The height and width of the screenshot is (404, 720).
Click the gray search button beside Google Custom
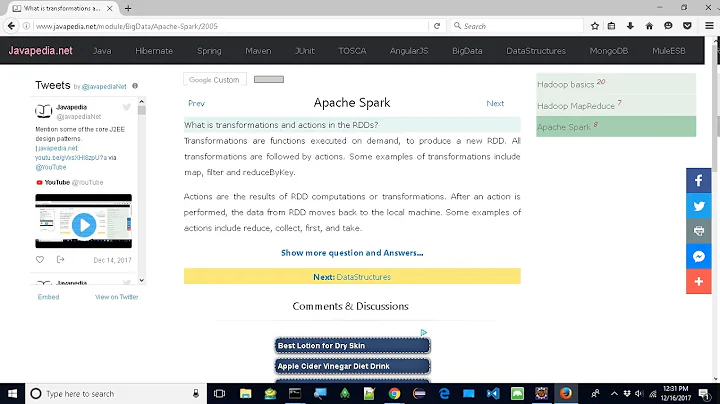tap(269, 79)
